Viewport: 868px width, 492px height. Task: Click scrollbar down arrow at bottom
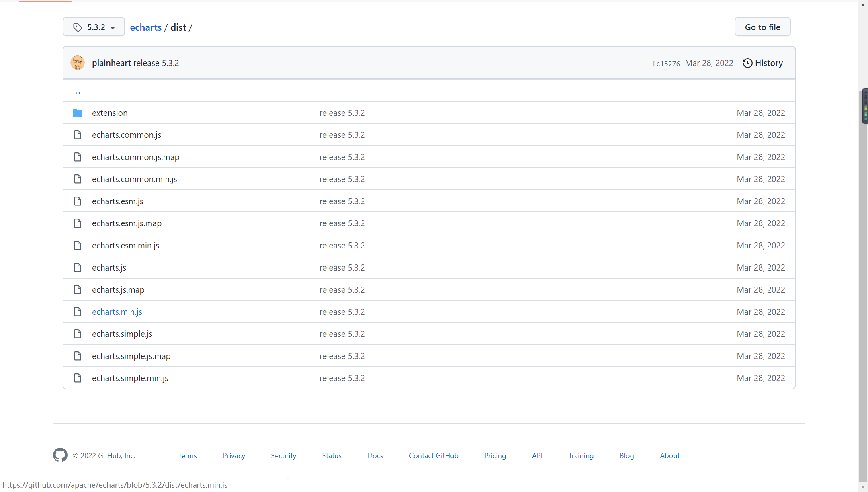coord(863,487)
